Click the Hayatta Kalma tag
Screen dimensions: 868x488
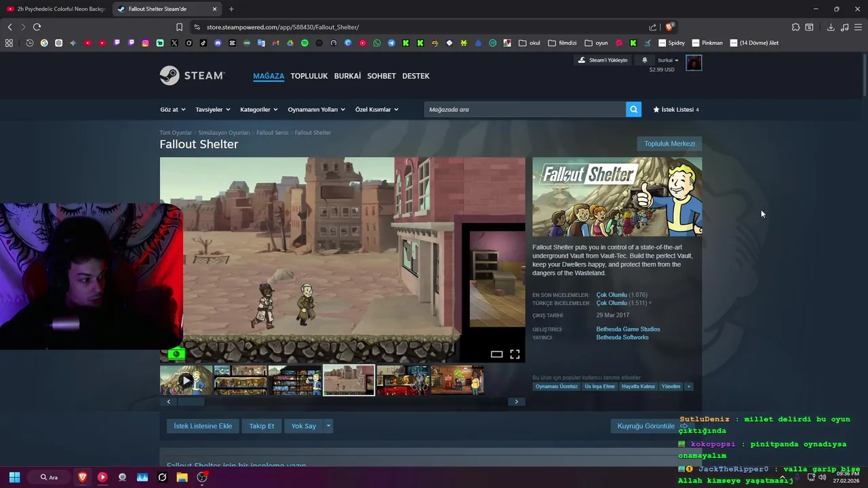(638, 386)
